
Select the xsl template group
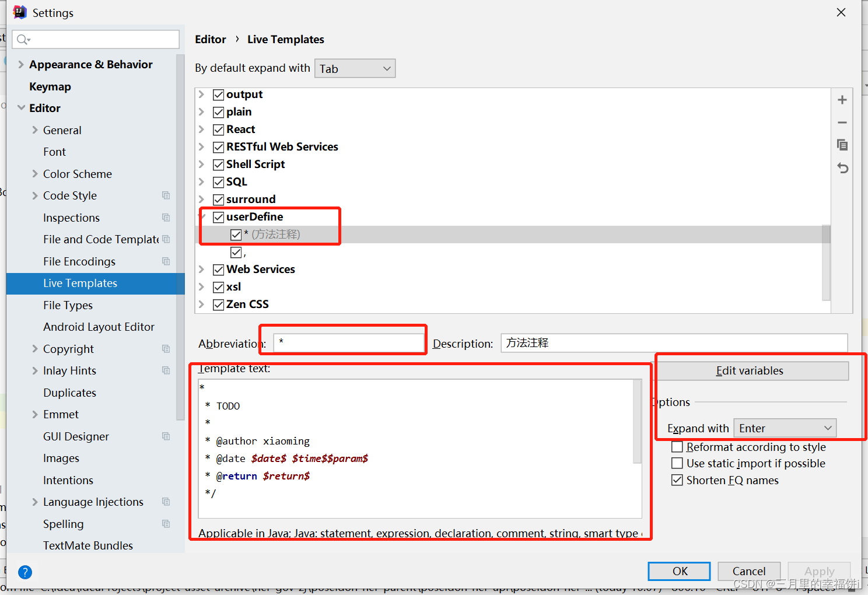[233, 287]
